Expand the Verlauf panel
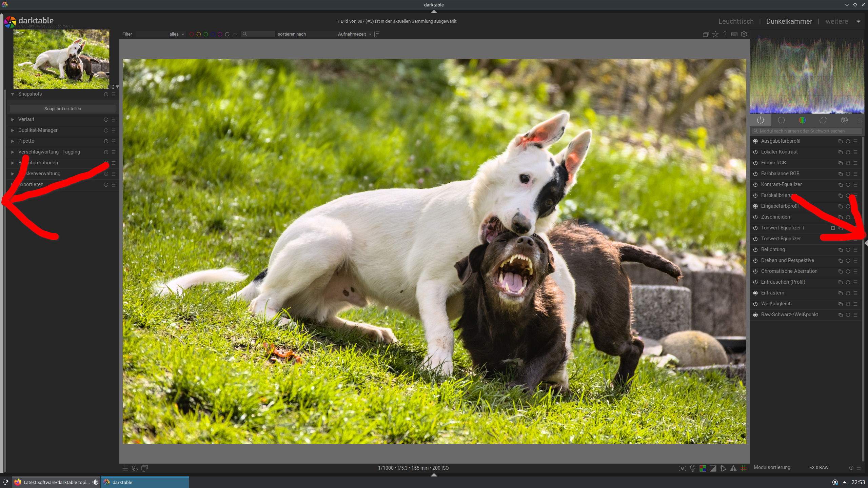Image resolution: width=868 pixels, height=488 pixels. coord(26,119)
